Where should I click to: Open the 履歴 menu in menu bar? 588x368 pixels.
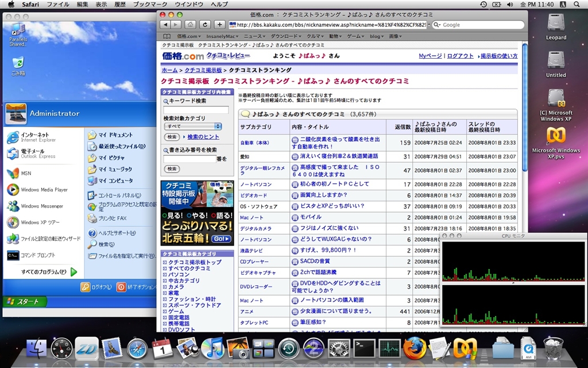119,4
